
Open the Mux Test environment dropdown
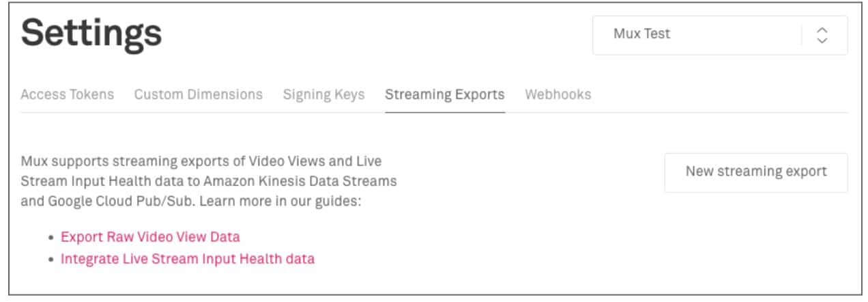[696, 34]
